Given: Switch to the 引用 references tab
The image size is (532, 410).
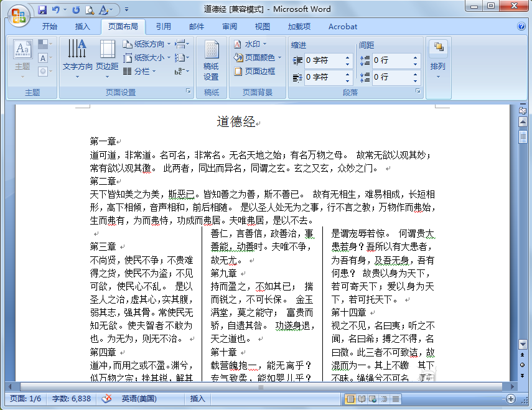Looking at the screenshot, I should [x=164, y=27].
